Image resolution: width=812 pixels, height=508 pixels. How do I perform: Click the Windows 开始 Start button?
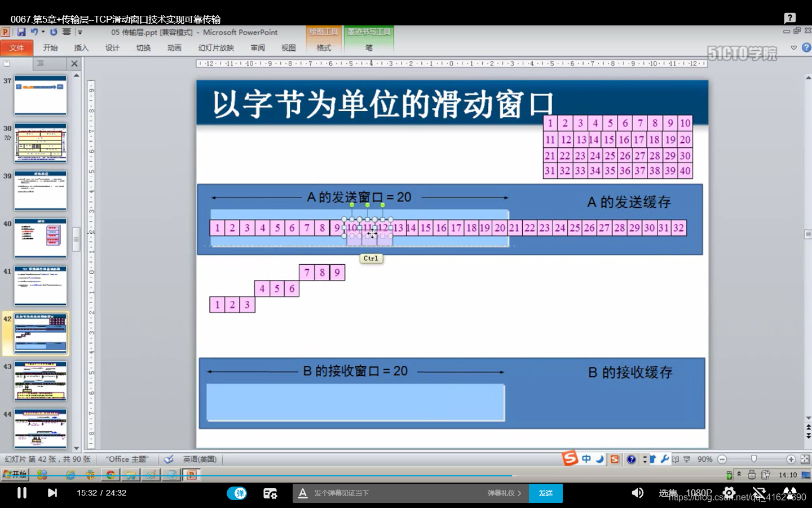[15, 475]
